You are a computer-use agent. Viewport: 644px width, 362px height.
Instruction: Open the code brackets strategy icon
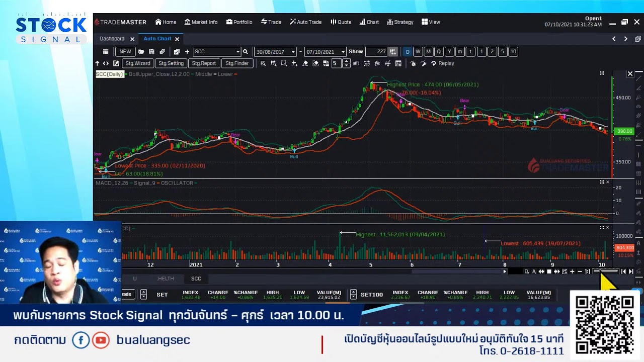tap(106, 63)
